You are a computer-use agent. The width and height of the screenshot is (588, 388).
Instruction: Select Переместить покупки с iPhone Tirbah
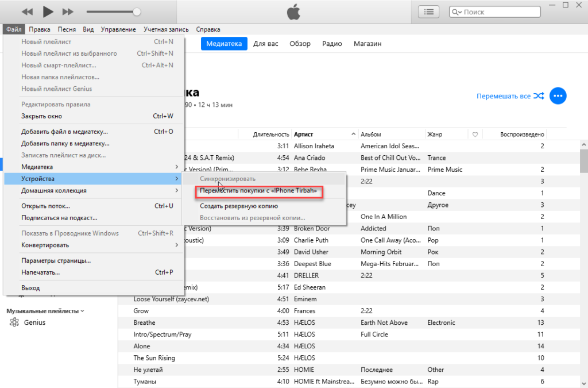[x=258, y=191]
